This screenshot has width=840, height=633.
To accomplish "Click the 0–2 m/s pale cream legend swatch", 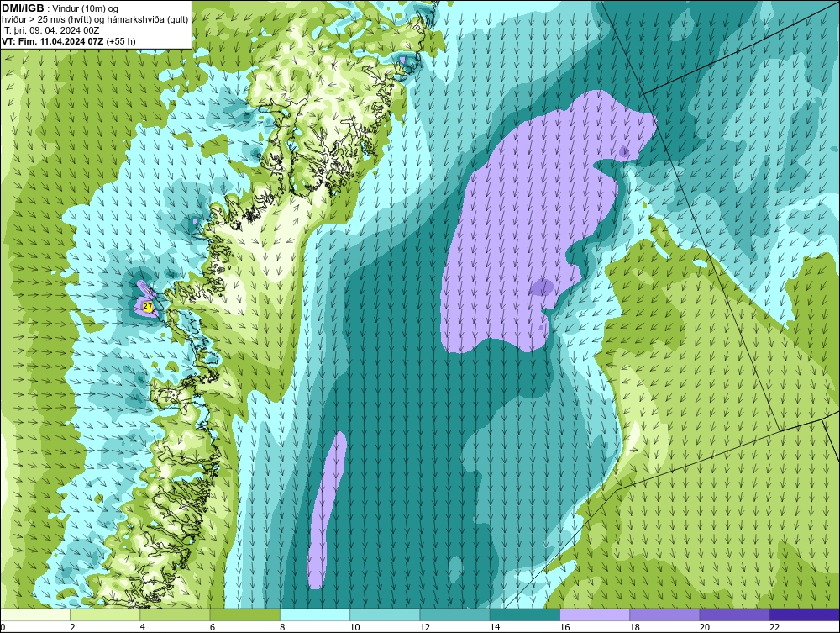I will click(35, 615).
